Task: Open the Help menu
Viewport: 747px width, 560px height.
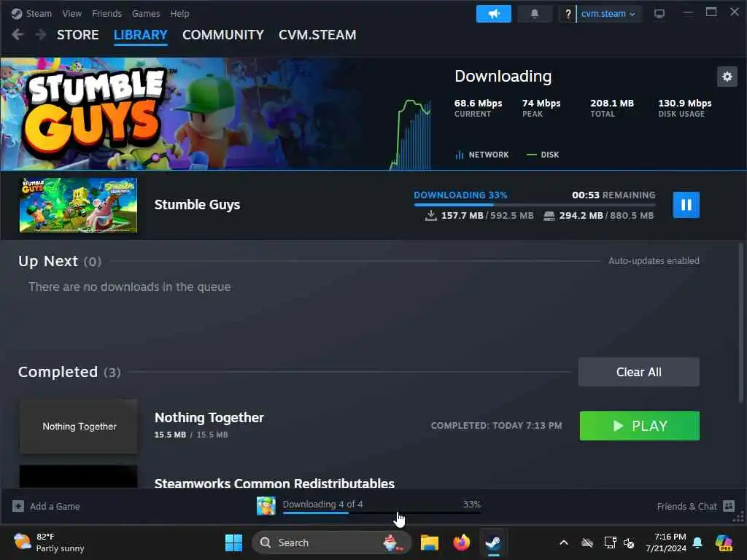Action: [x=179, y=13]
